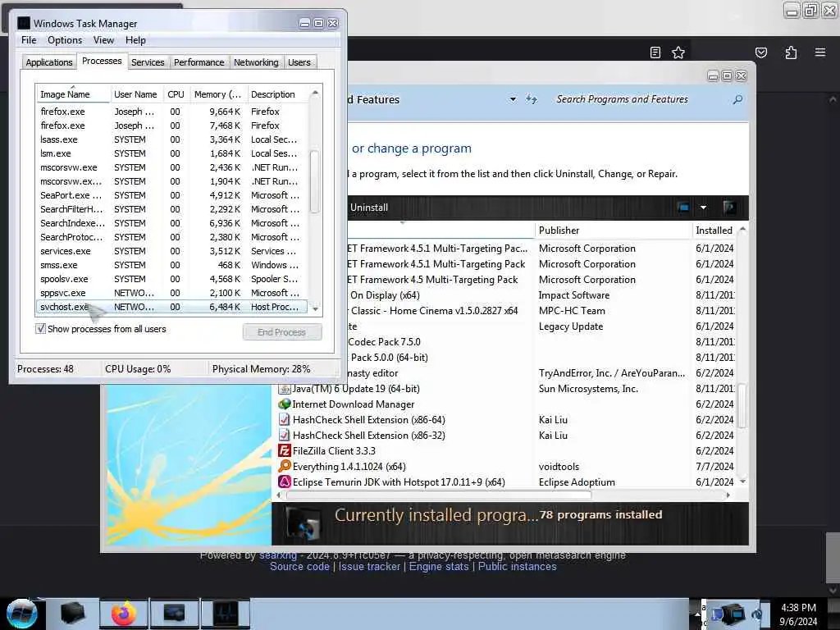Sort processes by User Name column
The width and height of the screenshot is (840, 630).
click(x=135, y=94)
